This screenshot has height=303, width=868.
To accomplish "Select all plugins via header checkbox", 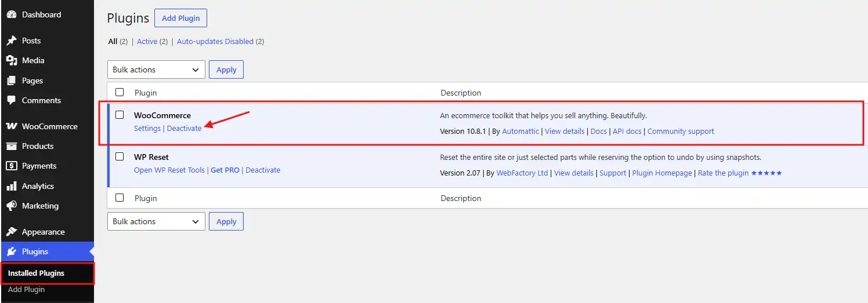I will [120, 92].
